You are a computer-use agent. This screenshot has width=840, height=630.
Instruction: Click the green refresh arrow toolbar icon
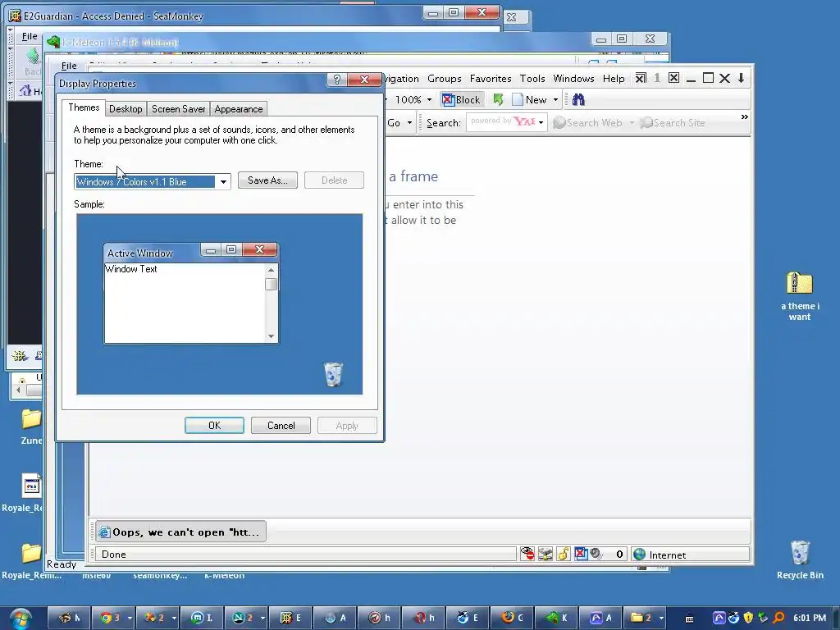tap(498, 99)
